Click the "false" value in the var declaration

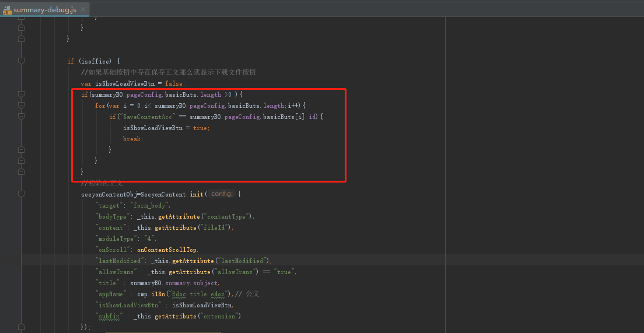(x=174, y=83)
